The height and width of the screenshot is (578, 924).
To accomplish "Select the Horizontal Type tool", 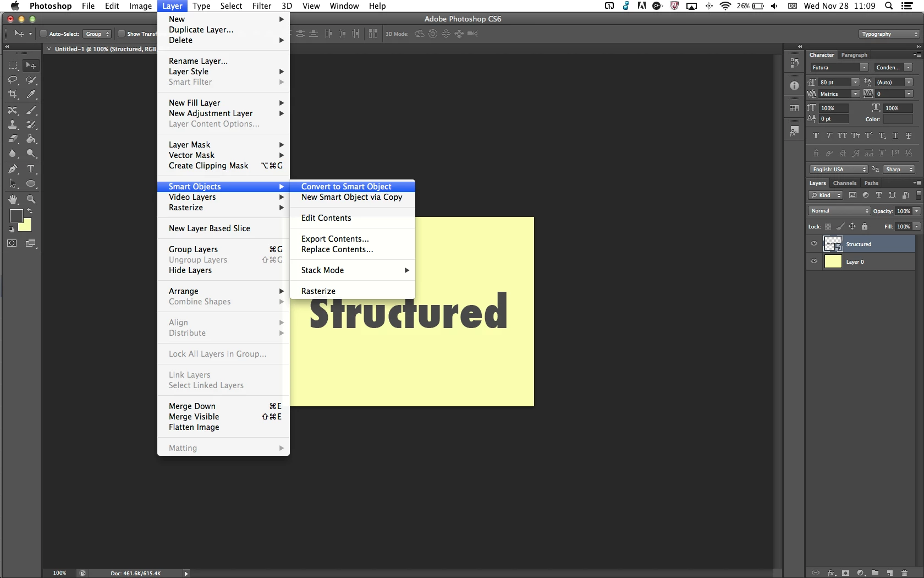I will coord(31,169).
